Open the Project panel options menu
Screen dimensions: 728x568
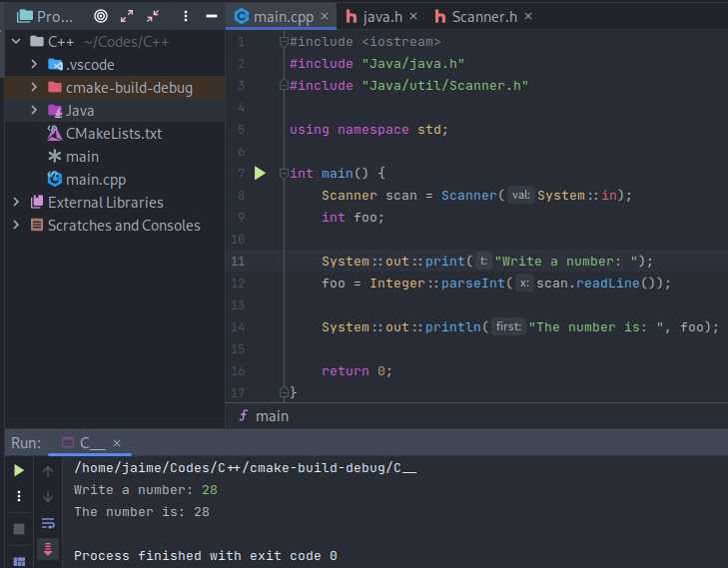[186, 17]
